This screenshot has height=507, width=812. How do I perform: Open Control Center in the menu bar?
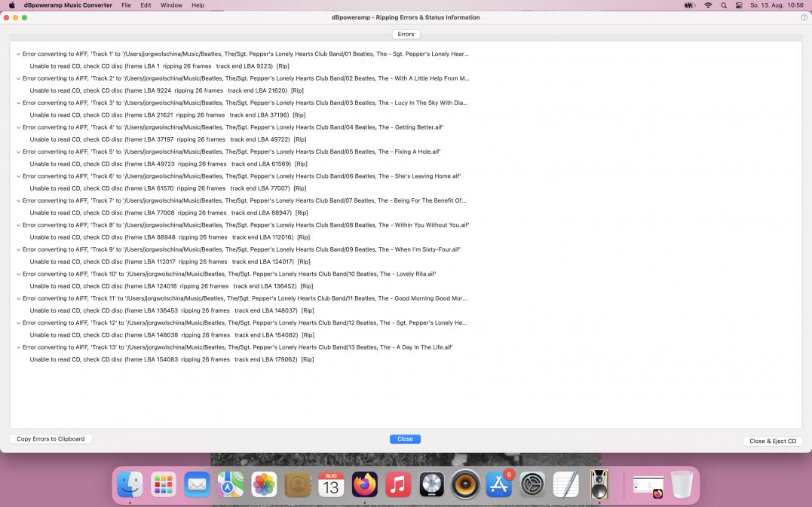click(739, 5)
